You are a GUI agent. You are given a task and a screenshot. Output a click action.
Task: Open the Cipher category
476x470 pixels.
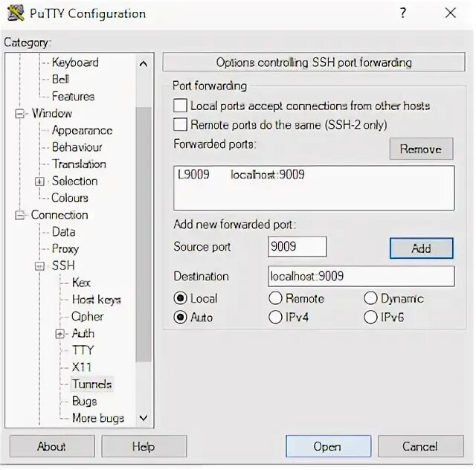(88, 317)
